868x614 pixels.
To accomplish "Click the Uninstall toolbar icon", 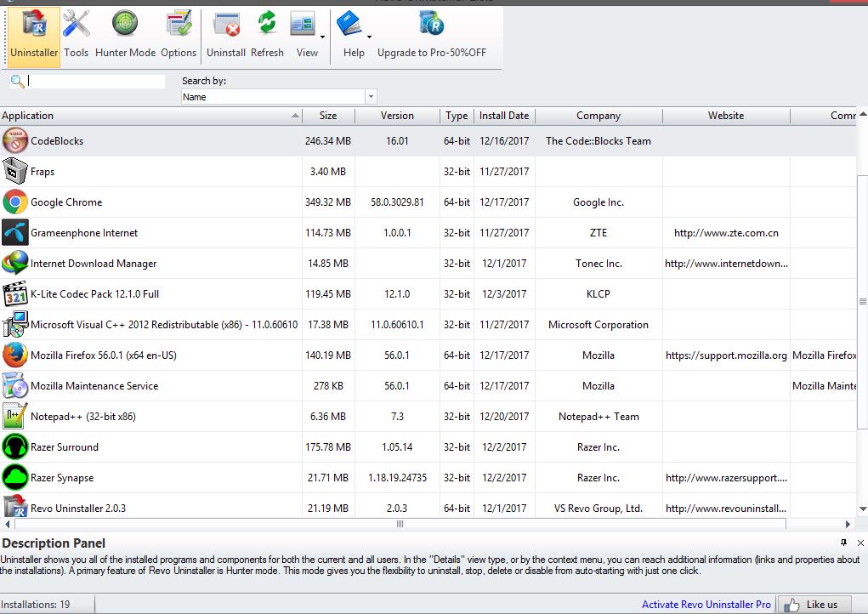I will click(226, 25).
